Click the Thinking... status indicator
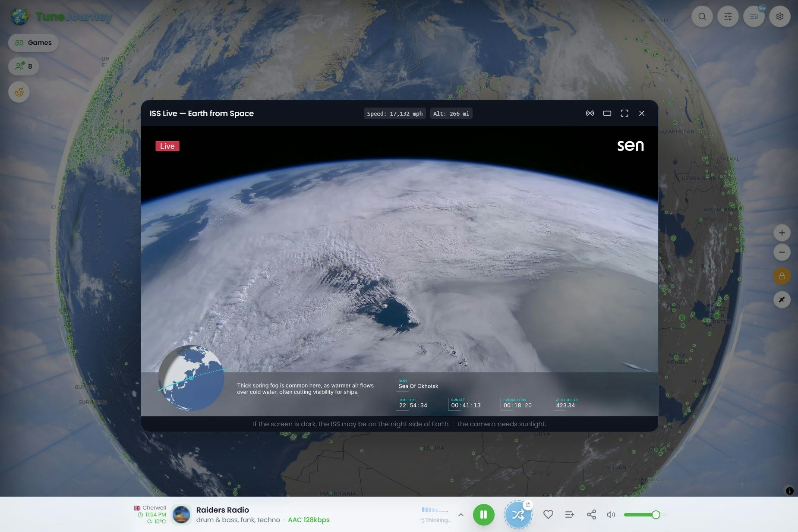798x532 pixels. click(x=435, y=520)
